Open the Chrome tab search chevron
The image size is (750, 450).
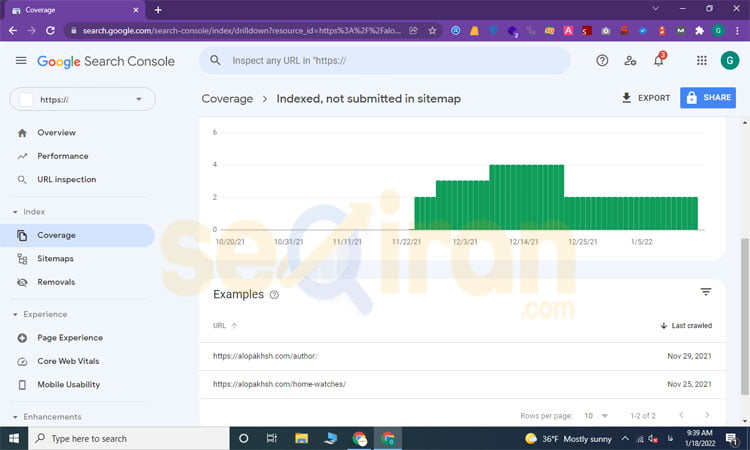point(655,9)
